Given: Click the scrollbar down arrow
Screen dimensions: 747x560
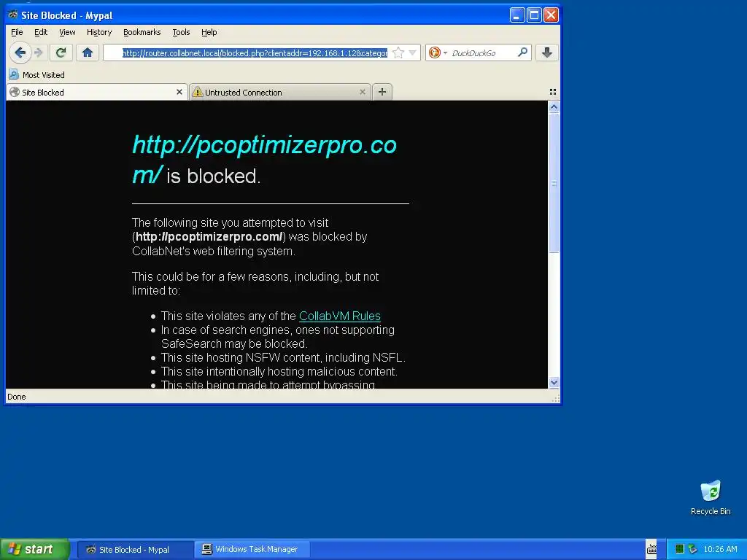Looking at the screenshot, I should pyautogui.click(x=554, y=382).
